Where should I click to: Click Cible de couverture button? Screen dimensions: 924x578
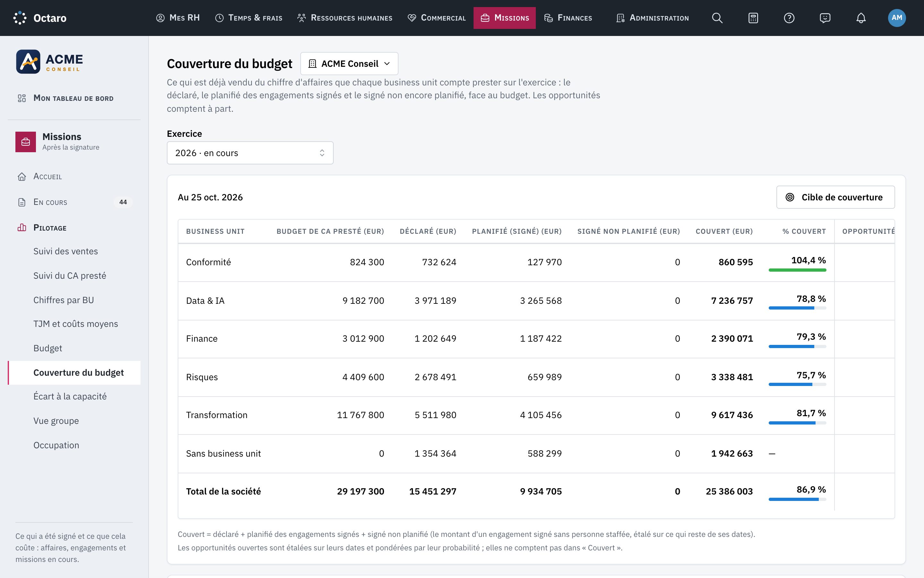(x=835, y=197)
